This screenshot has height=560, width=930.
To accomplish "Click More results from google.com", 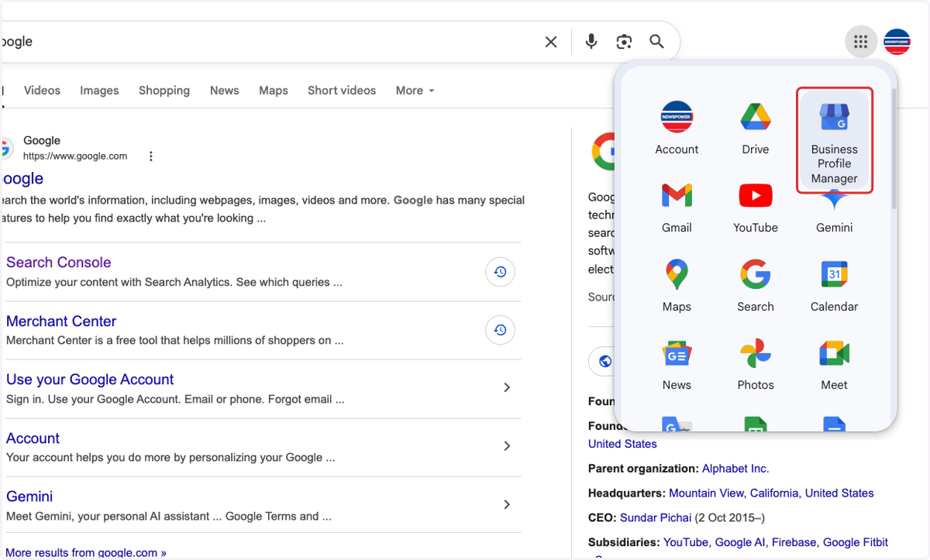I will [86, 553].
